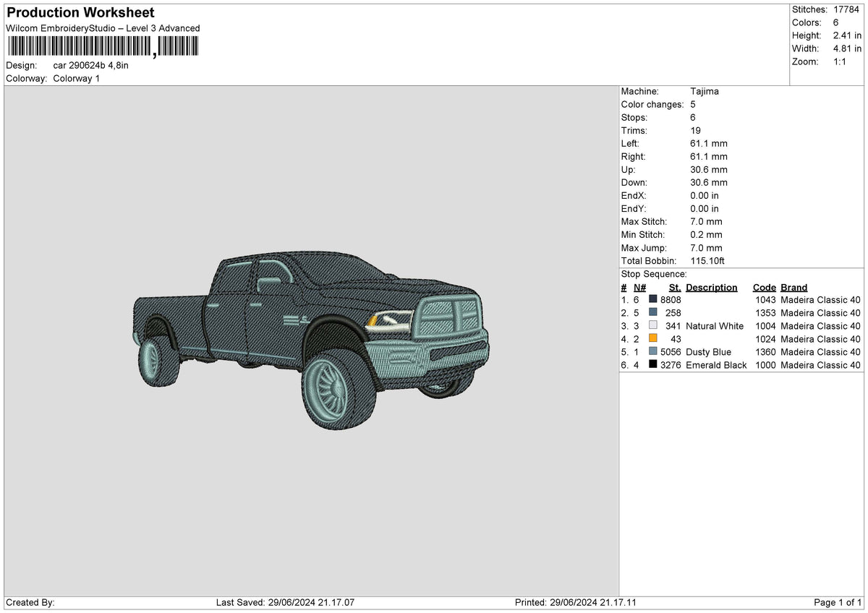This screenshot has width=868, height=613.
Task: Click the Emerald Black color swatch
Action: tap(653, 365)
